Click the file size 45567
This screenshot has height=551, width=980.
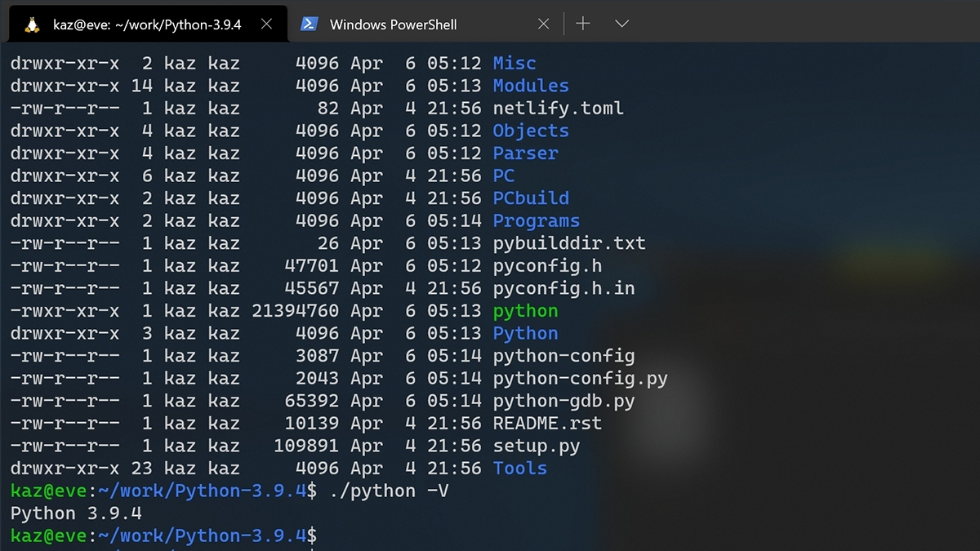(312, 288)
